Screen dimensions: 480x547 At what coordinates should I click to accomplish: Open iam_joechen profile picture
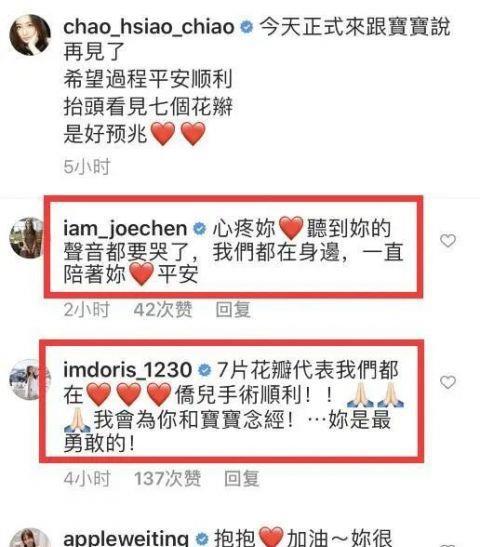[x=27, y=238]
